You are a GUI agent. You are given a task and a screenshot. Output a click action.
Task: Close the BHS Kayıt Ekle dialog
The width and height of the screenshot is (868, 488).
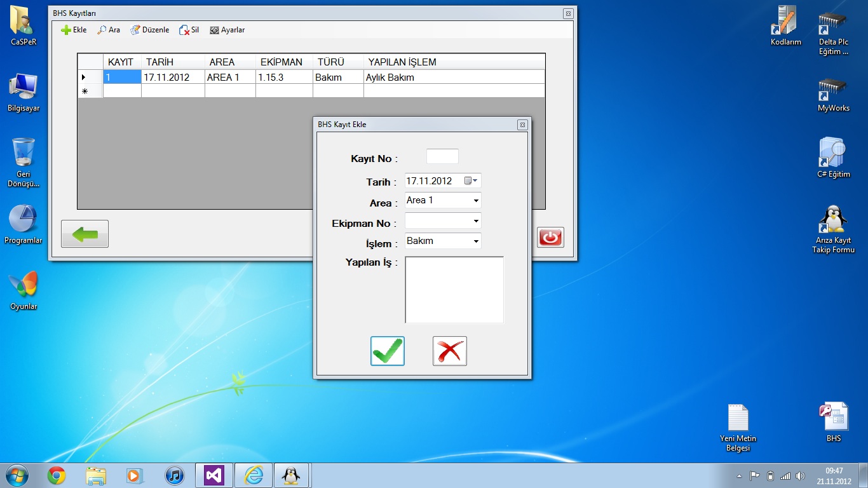(522, 125)
